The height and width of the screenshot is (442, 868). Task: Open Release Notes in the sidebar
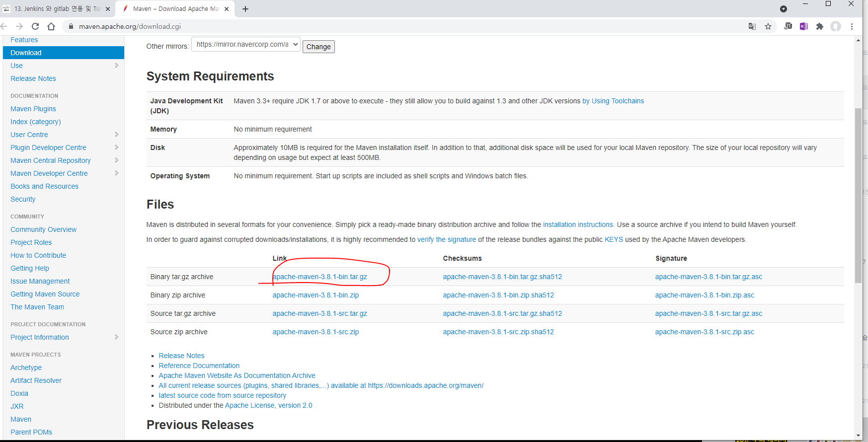coord(33,78)
